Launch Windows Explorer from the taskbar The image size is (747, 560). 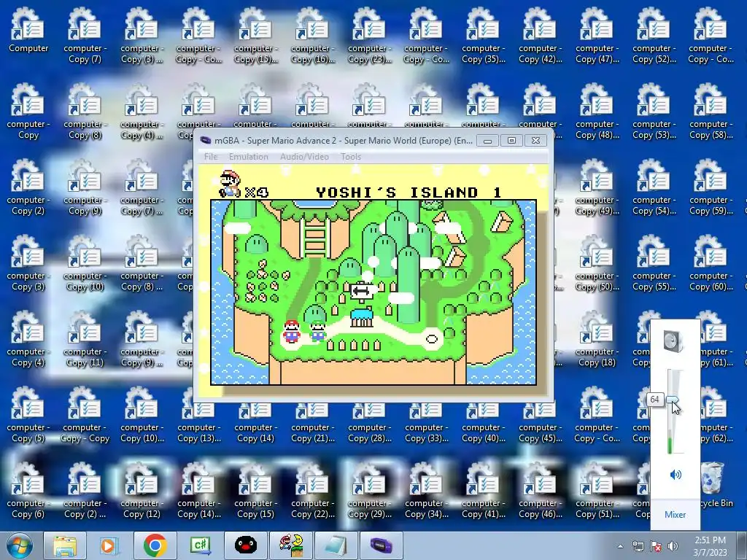[x=64, y=545]
